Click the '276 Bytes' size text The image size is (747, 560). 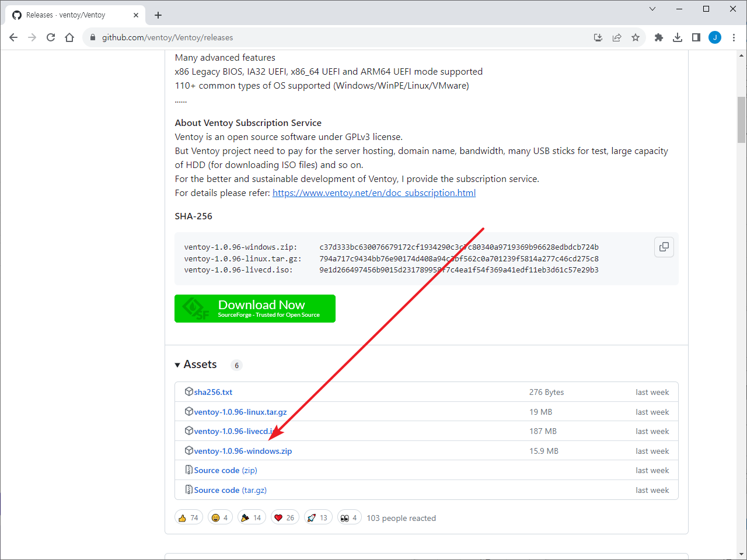(x=547, y=392)
